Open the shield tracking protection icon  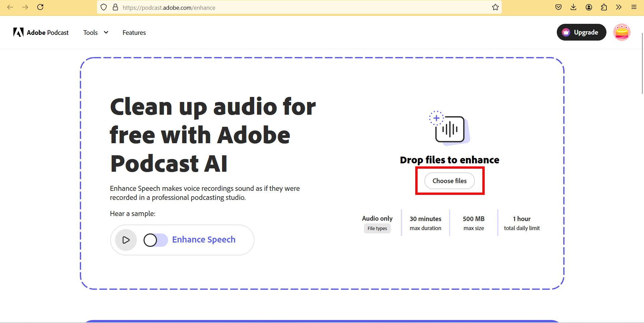click(104, 7)
